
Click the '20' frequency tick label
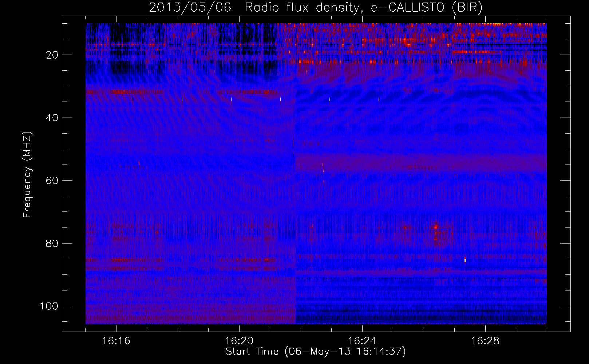click(52, 55)
